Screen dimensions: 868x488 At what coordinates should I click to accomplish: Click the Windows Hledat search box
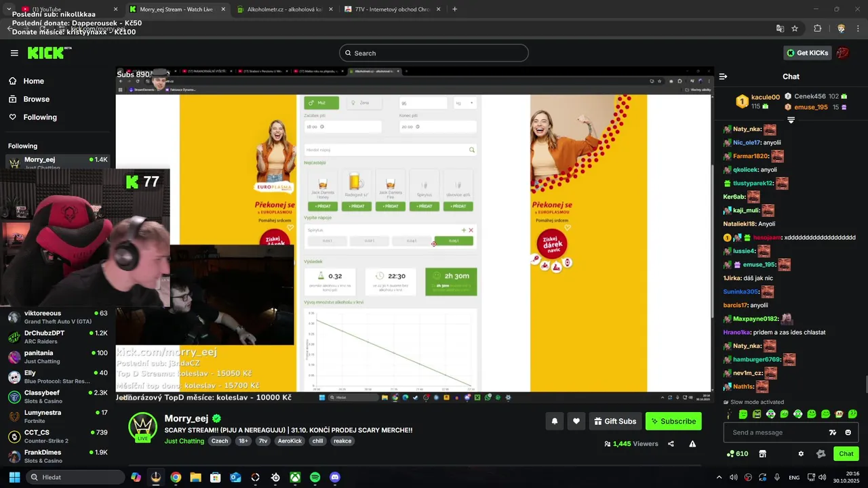click(x=75, y=477)
